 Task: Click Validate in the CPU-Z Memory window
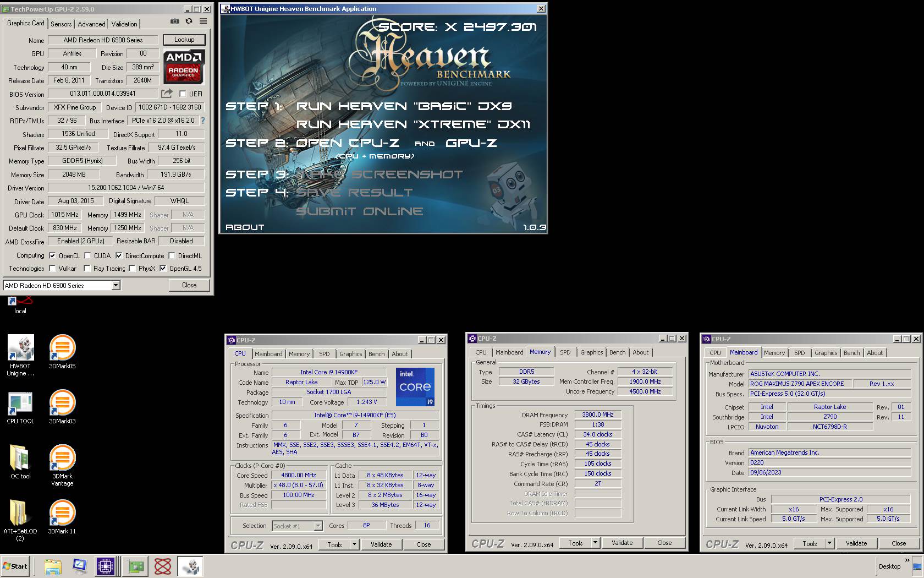point(622,543)
